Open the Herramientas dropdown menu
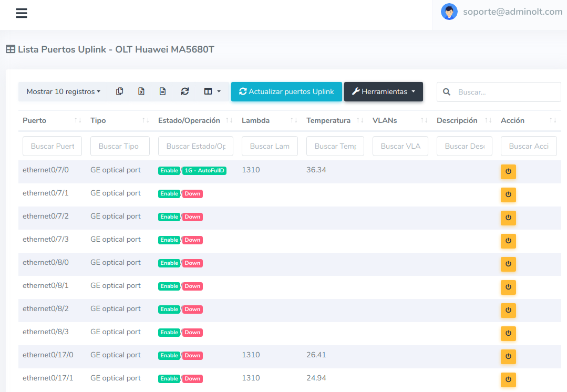The width and height of the screenshot is (567, 392). tap(383, 91)
